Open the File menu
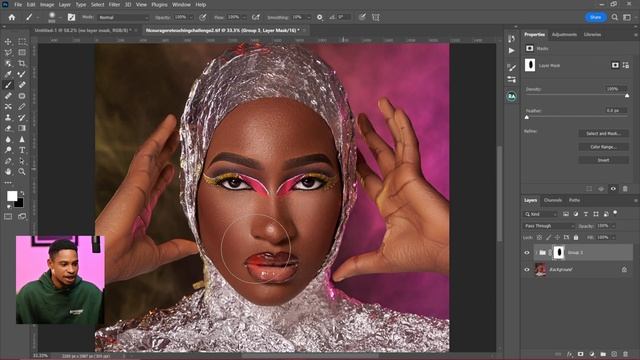640x360 pixels. 18,4
